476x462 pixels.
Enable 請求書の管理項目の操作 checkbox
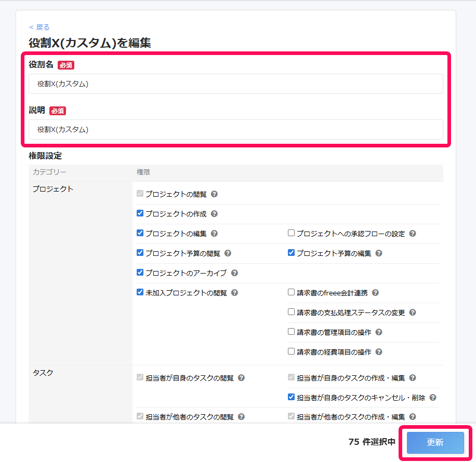pyautogui.click(x=292, y=332)
